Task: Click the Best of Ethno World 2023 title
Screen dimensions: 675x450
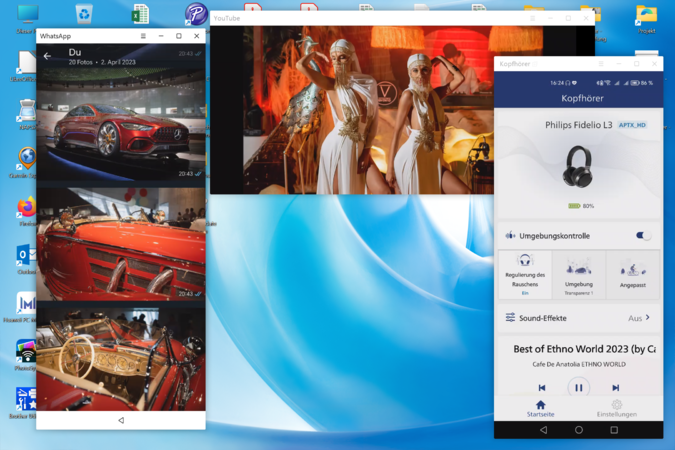Action: (584, 349)
